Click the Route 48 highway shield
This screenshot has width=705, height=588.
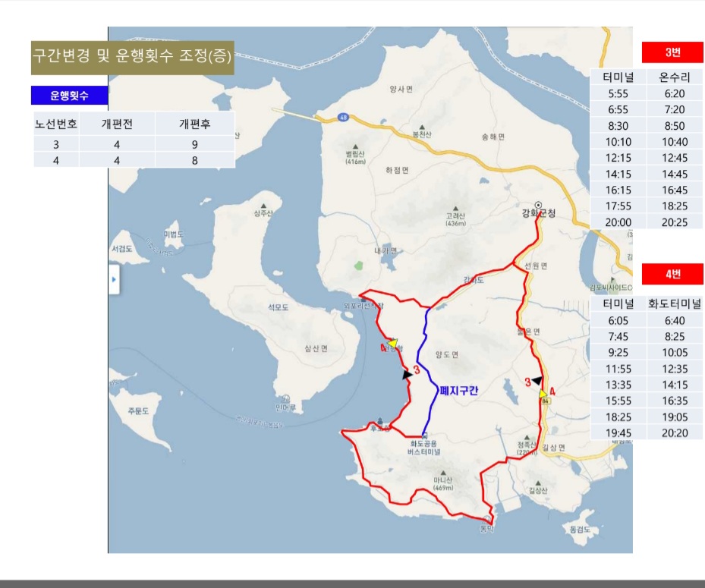[343, 118]
